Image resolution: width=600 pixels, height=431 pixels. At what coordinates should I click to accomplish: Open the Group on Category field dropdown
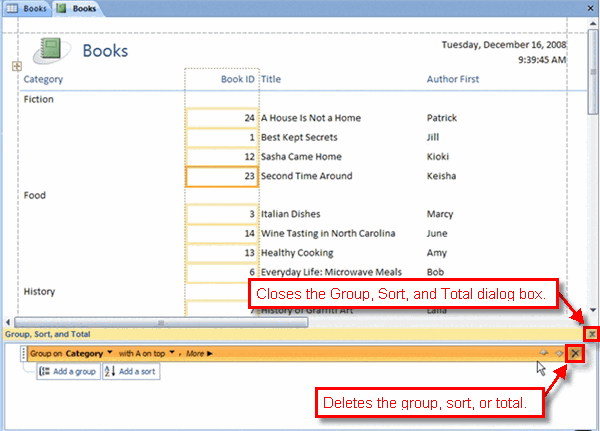pyautogui.click(x=110, y=352)
